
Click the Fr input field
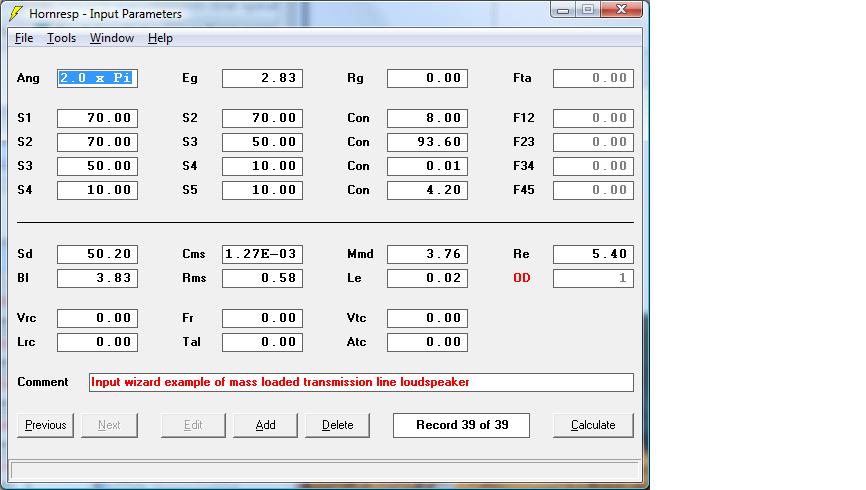[262, 318]
